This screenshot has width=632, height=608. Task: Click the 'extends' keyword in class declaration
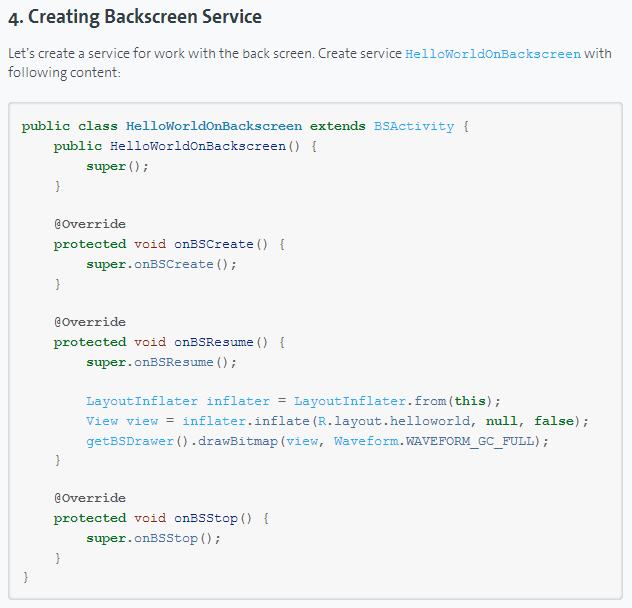click(337, 126)
